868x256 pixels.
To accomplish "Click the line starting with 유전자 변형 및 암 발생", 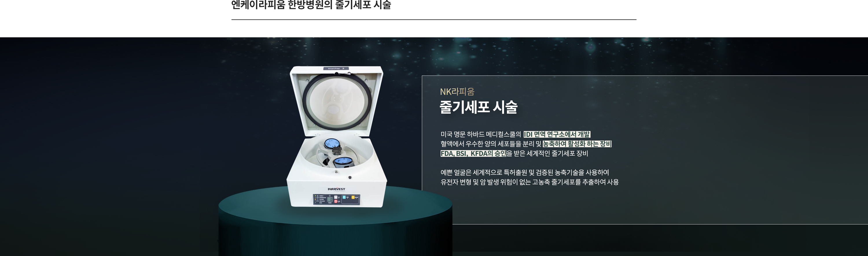I will [529, 182].
